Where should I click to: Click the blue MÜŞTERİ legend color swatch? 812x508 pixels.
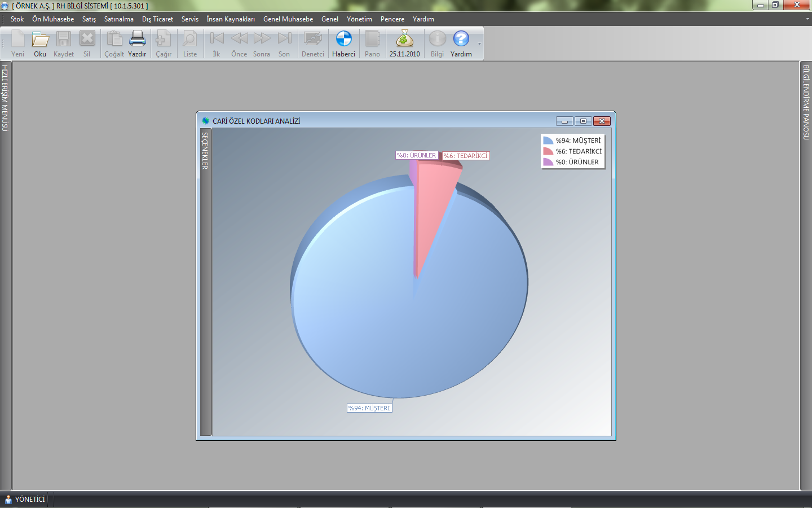coord(548,141)
